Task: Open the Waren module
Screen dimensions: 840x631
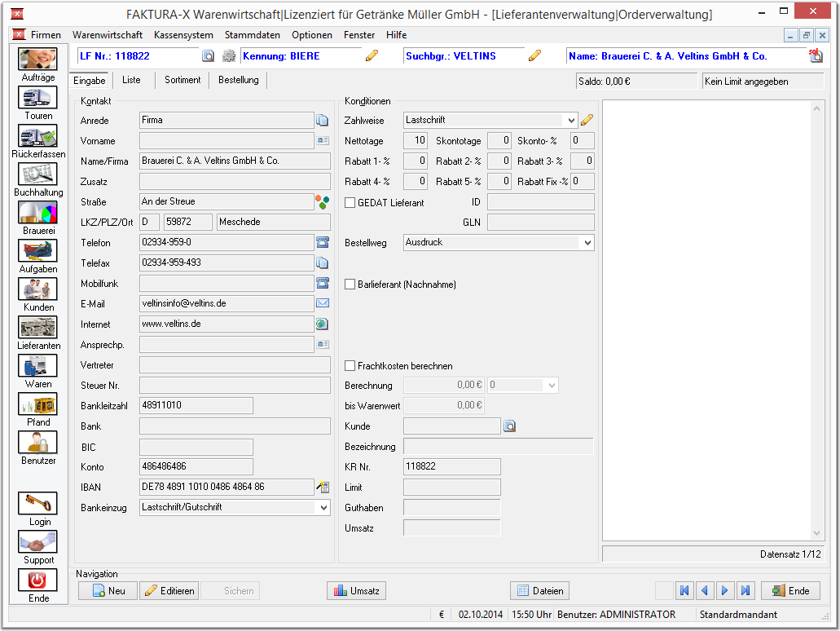Action: (x=37, y=365)
